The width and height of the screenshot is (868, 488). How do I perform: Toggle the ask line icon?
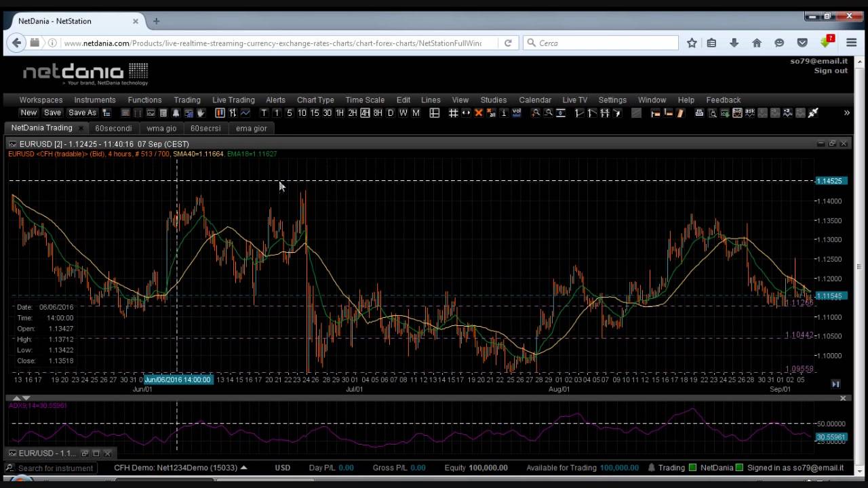(750, 113)
